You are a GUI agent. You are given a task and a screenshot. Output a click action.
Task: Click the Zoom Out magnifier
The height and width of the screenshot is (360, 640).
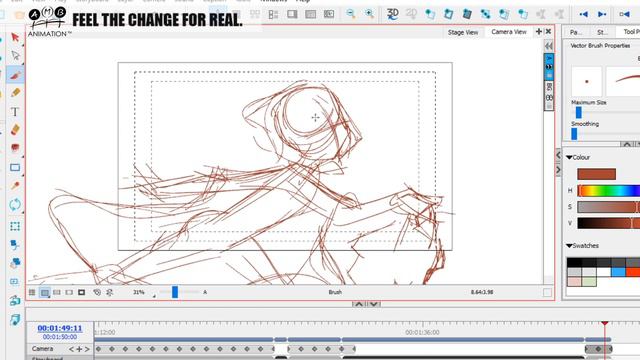point(351,14)
